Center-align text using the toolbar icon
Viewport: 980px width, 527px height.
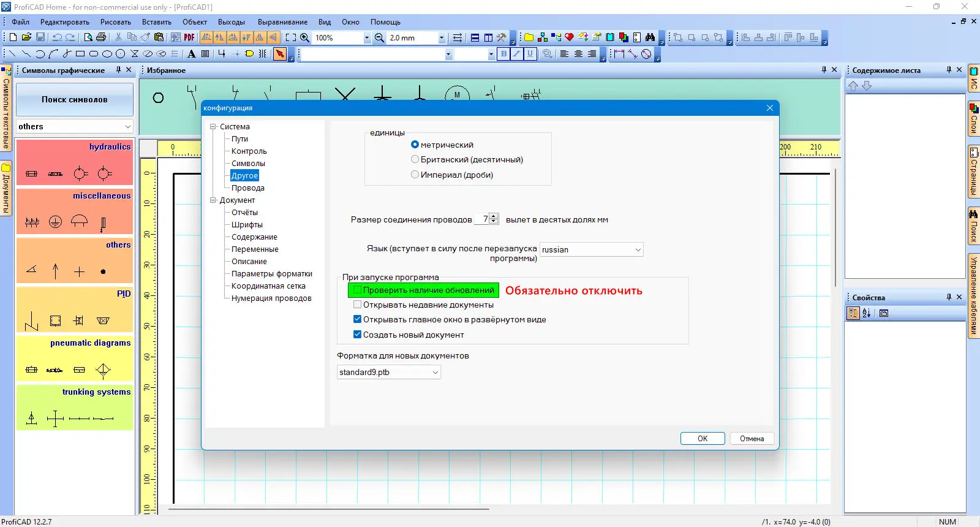pos(578,54)
